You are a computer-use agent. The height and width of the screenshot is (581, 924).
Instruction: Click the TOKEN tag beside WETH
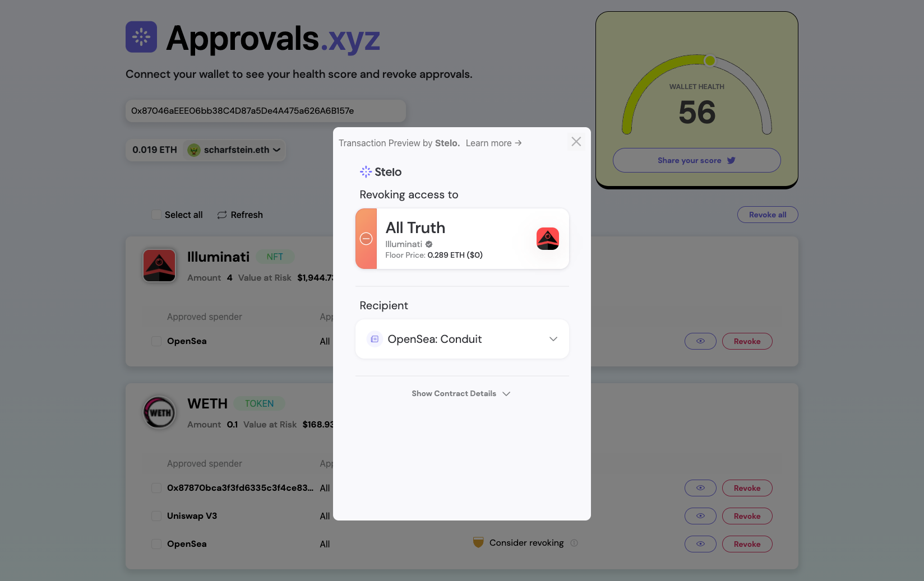pos(259,403)
